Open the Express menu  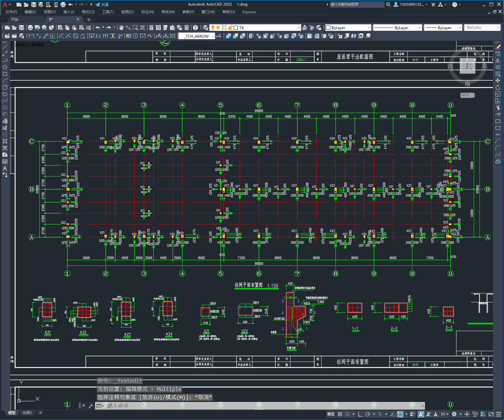249,12
